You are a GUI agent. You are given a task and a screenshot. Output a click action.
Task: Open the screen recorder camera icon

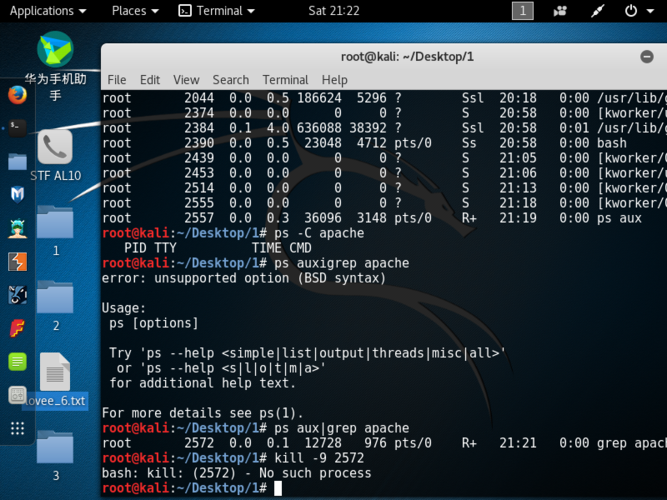pos(560,11)
